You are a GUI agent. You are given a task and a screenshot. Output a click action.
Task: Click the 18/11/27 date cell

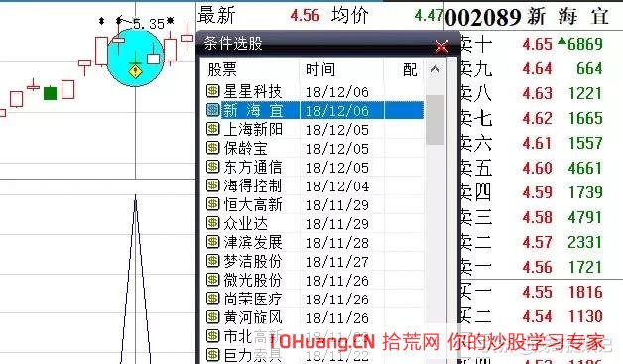(337, 262)
